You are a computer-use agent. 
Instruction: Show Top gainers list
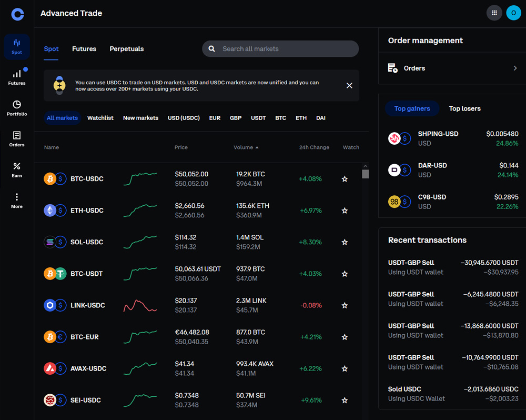(412, 108)
